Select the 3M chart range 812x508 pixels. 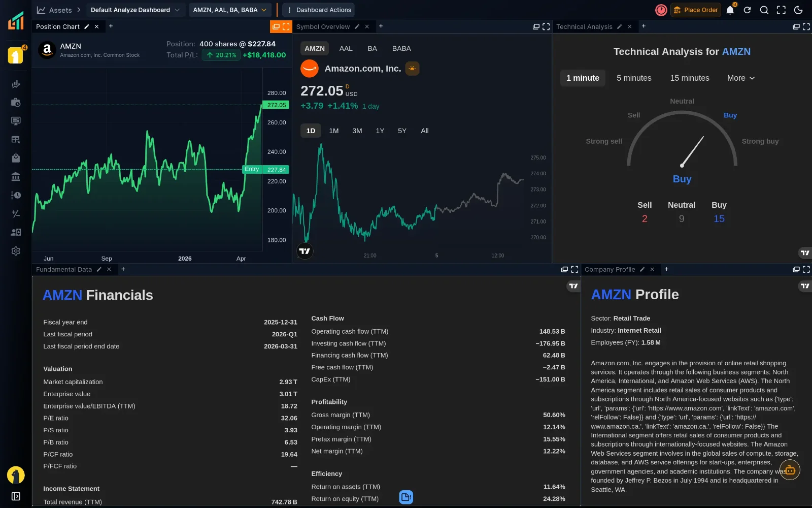357,131
